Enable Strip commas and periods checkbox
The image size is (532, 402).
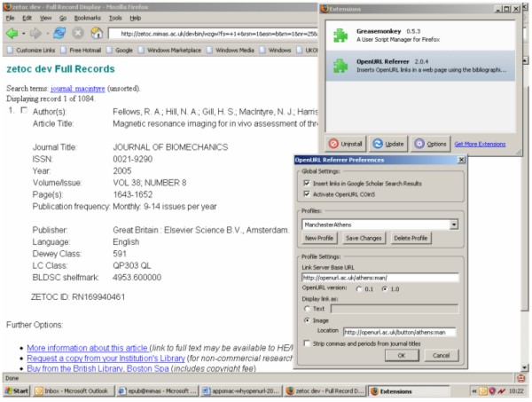(x=308, y=343)
